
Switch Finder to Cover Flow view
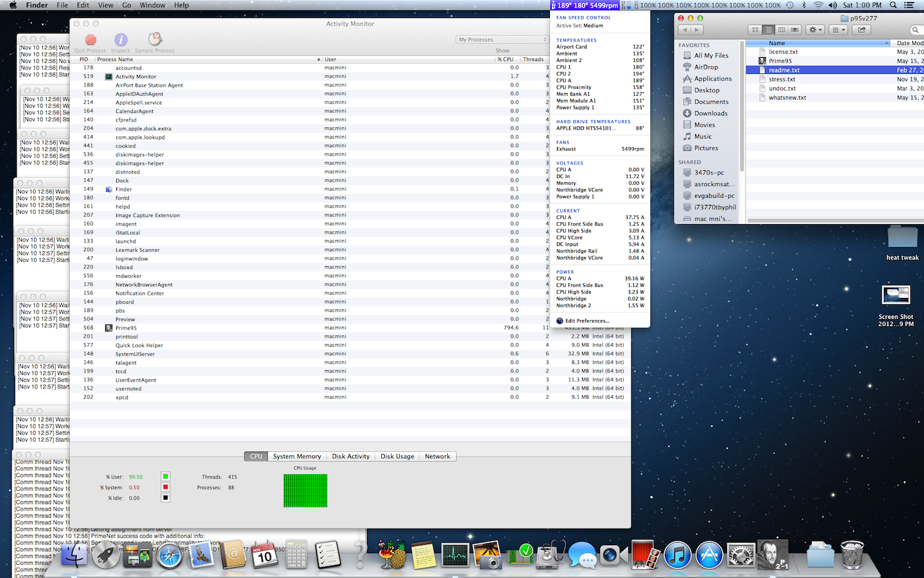click(794, 30)
